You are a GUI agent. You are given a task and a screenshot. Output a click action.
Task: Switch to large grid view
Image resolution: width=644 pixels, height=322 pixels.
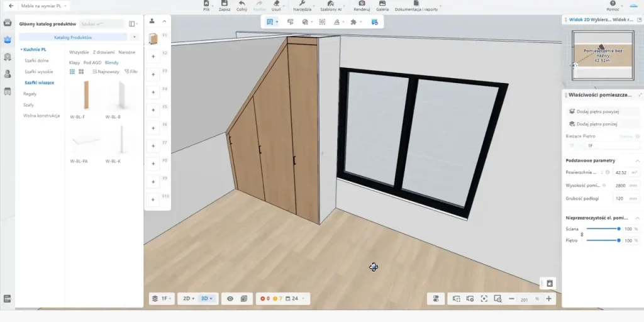pyautogui.click(x=81, y=72)
